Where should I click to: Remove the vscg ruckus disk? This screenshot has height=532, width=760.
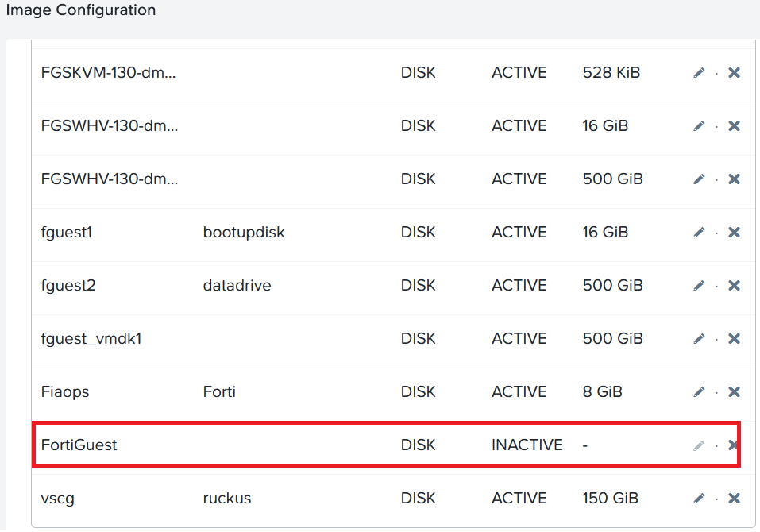[x=733, y=498]
